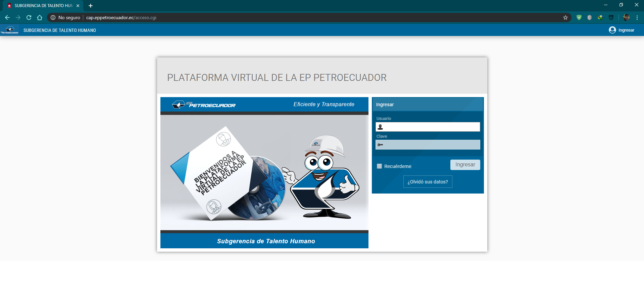644x294 pixels.
Task: Open the gray shield extension icon
Action: 590,17
